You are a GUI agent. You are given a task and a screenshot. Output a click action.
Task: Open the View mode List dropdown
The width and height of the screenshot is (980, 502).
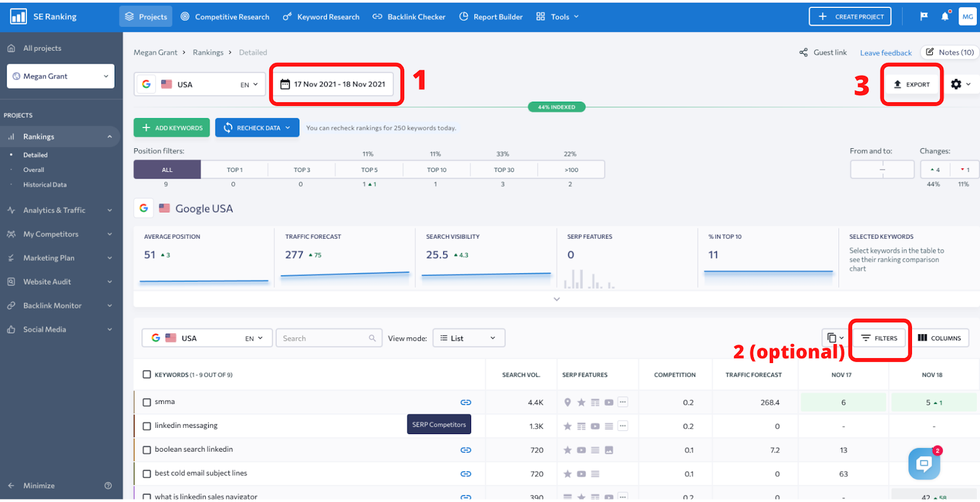coord(469,338)
